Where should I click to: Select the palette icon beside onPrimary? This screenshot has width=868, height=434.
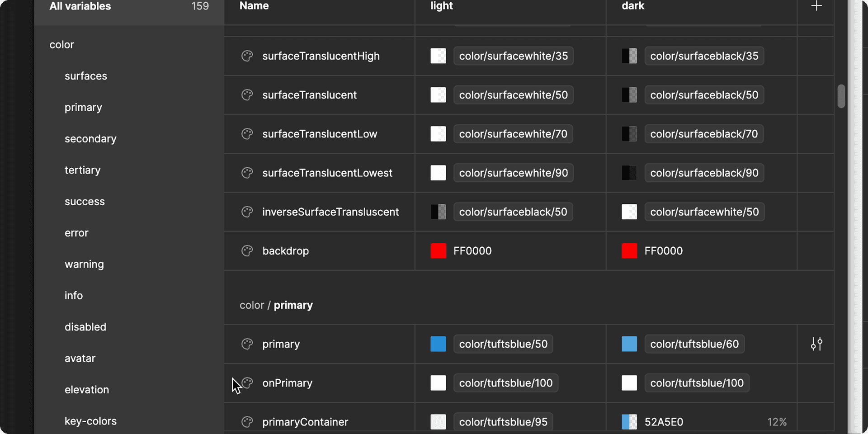247,383
